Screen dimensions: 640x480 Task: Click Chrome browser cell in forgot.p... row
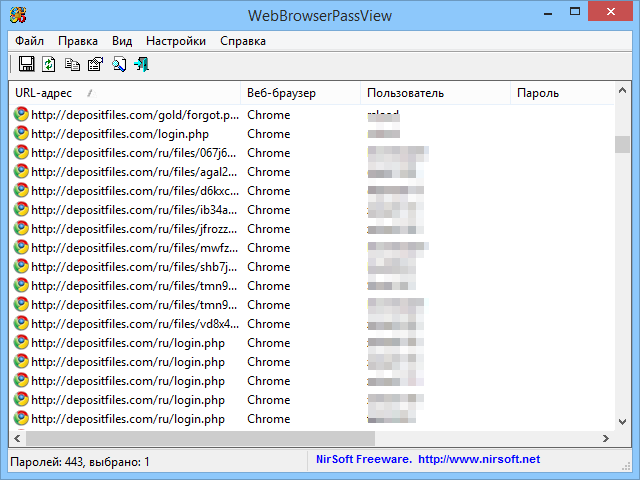[x=269, y=115]
